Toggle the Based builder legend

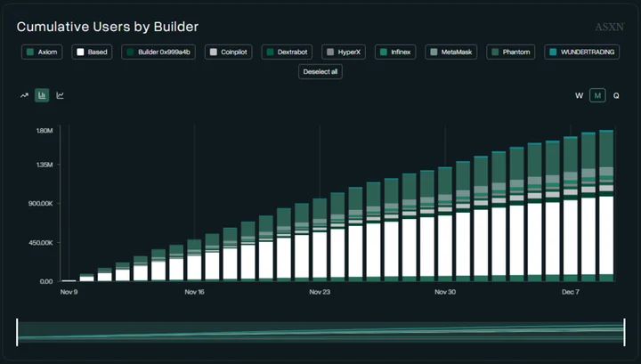click(x=92, y=52)
